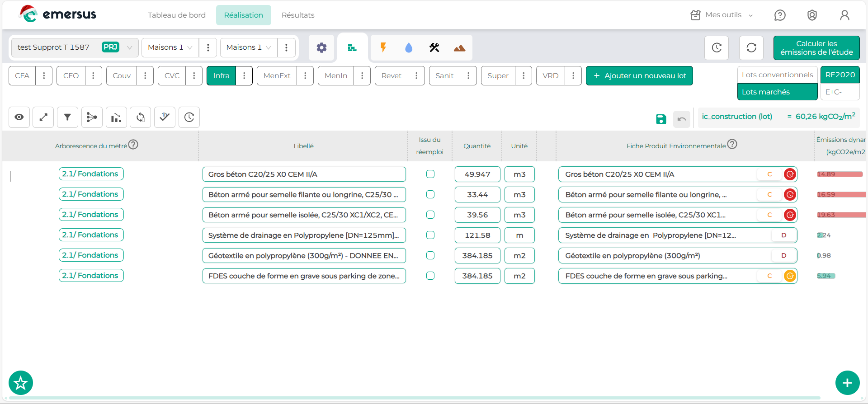Tick the réemploi checkbox for Gros béton C20/25

[430, 174]
